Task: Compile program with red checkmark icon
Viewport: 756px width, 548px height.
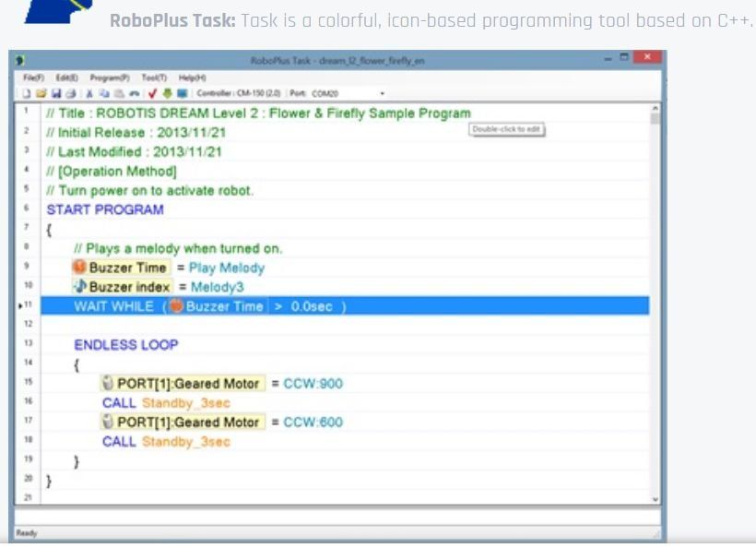Action: pos(152,93)
